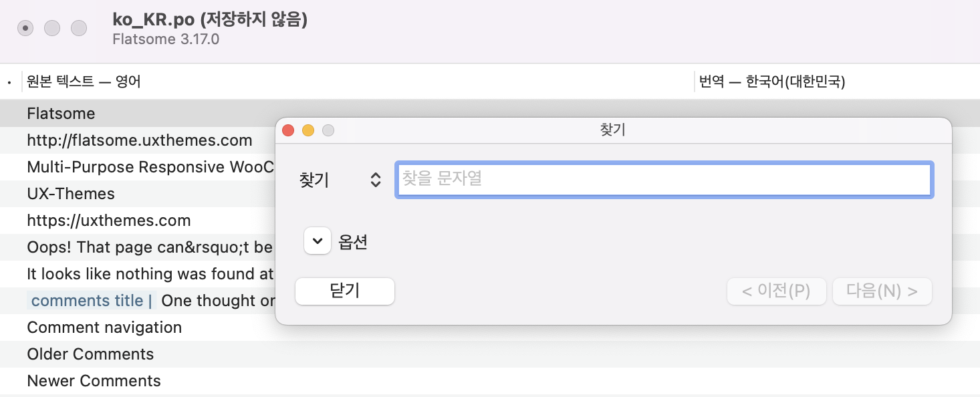This screenshot has height=397, width=980.
Task: Minimize the ko_KR.po main window
Action: click(x=52, y=28)
